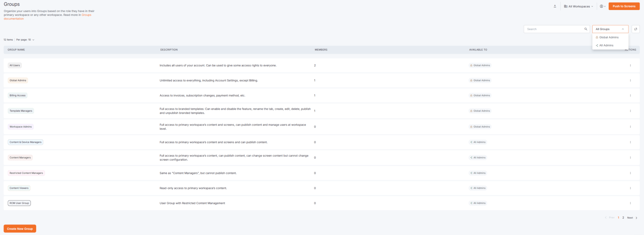The image size is (644, 235).
Task: Click Global Admins badge in Workspace Admins row
Action: [x=480, y=127]
